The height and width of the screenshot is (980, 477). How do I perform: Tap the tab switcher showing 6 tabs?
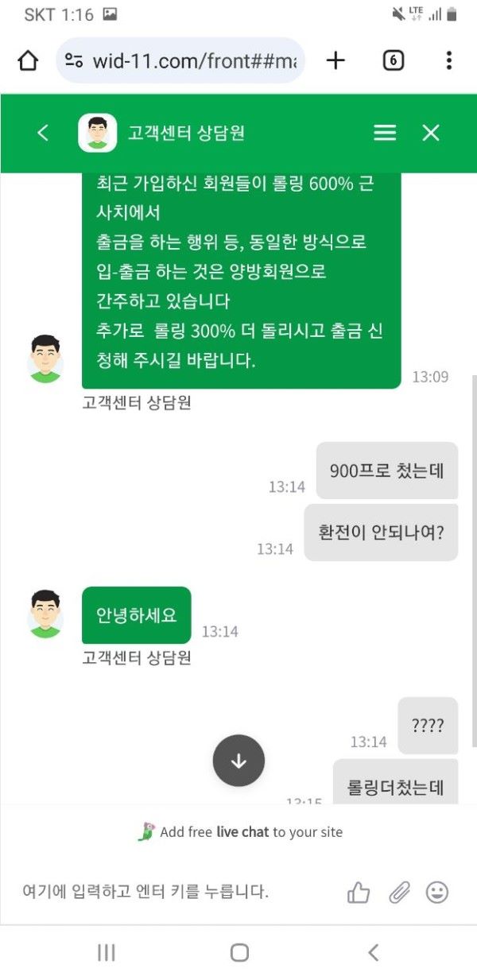(x=393, y=60)
